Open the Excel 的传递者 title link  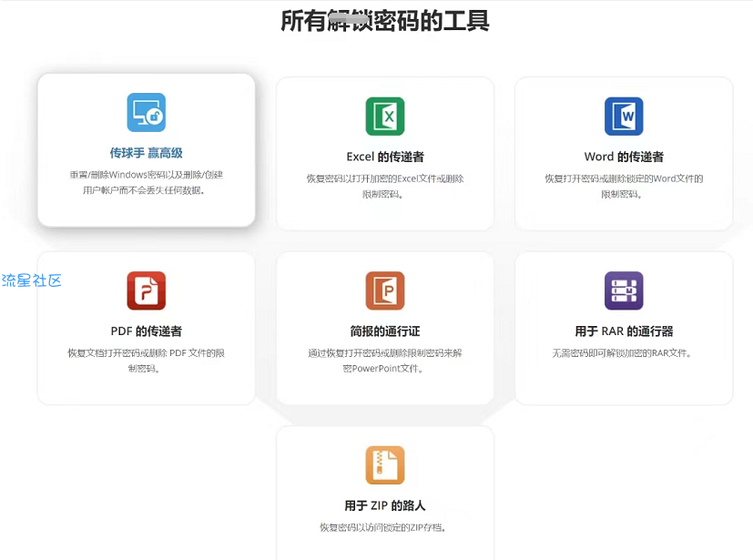click(385, 157)
